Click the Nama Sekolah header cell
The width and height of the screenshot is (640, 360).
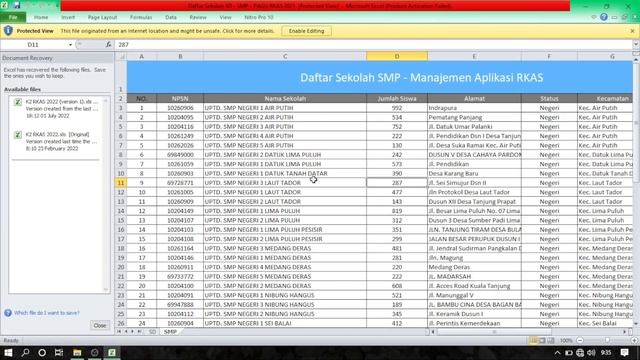click(285, 98)
